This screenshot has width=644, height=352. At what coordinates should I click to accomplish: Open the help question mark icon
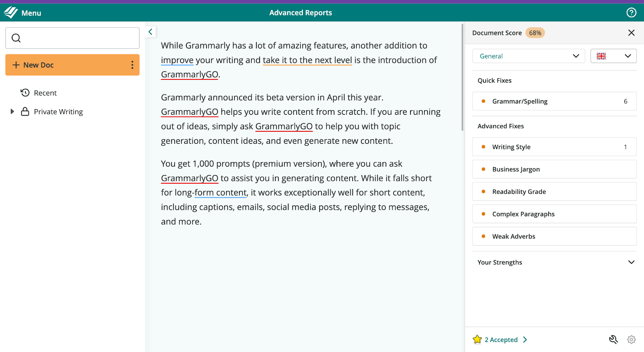click(x=631, y=12)
